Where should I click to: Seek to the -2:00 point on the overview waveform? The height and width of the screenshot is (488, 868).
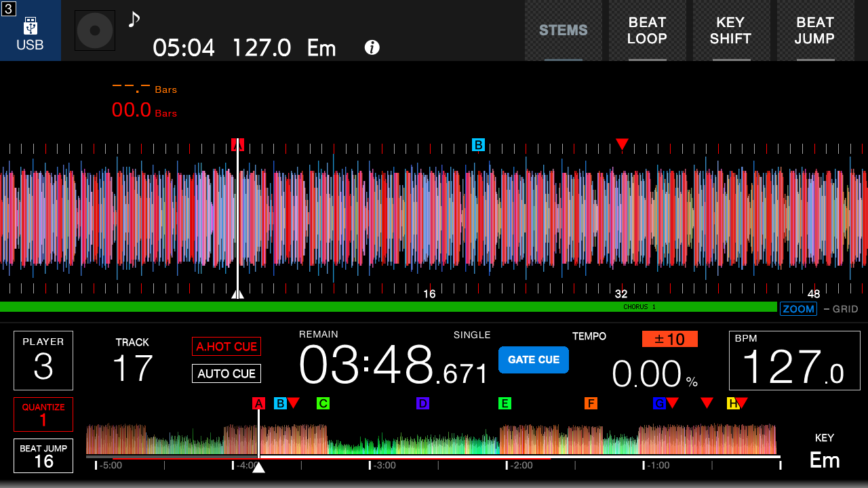click(x=507, y=465)
